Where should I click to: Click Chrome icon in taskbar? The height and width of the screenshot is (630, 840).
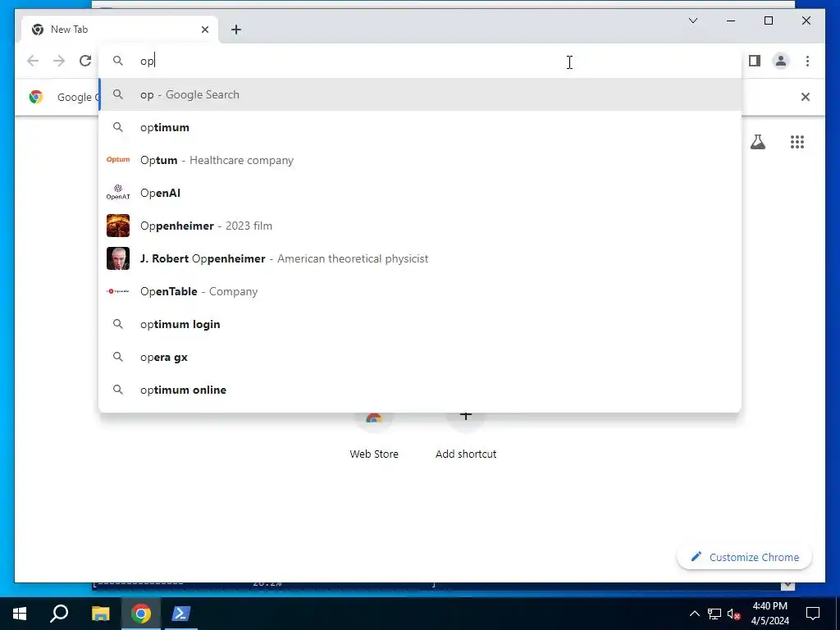[x=141, y=614]
